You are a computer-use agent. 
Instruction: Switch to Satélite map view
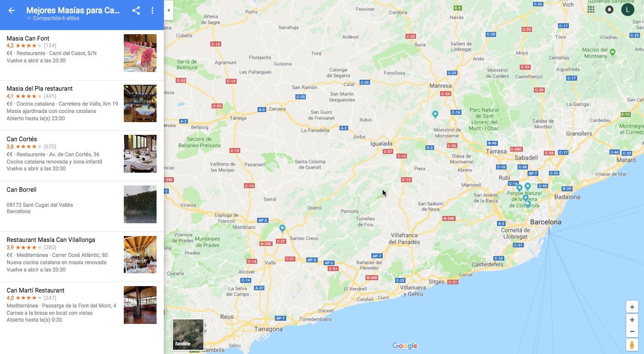188,334
